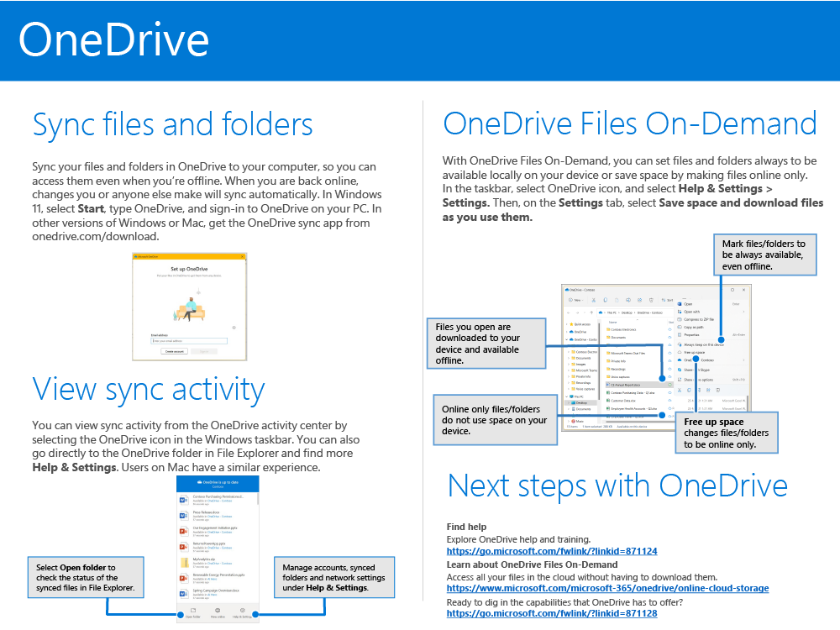
Task: Select the selected annual report file row
Action: click(x=639, y=385)
